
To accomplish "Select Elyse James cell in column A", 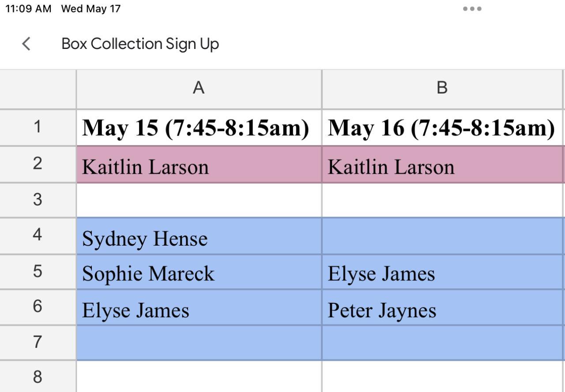I will click(x=136, y=310).
